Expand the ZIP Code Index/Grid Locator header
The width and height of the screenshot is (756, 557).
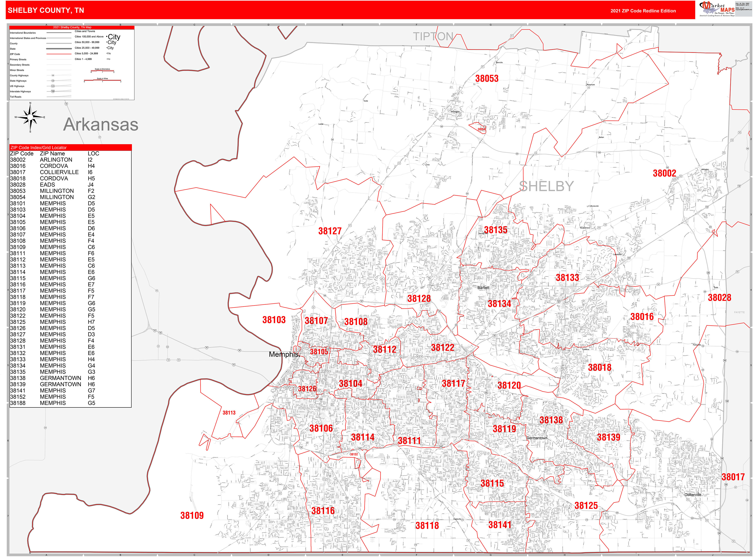pos(39,147)
